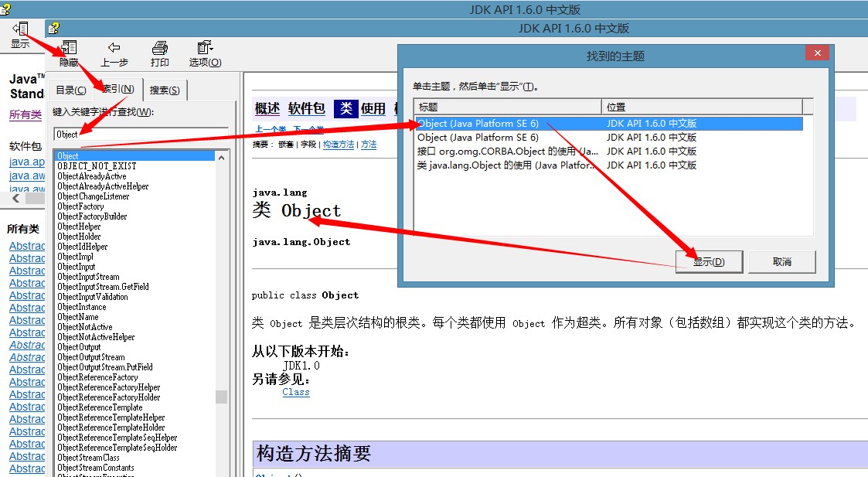Click the help icon in the inner title bar
This screenshot has width=868, height=477.
pyautogui.click(x=53, y=29)
